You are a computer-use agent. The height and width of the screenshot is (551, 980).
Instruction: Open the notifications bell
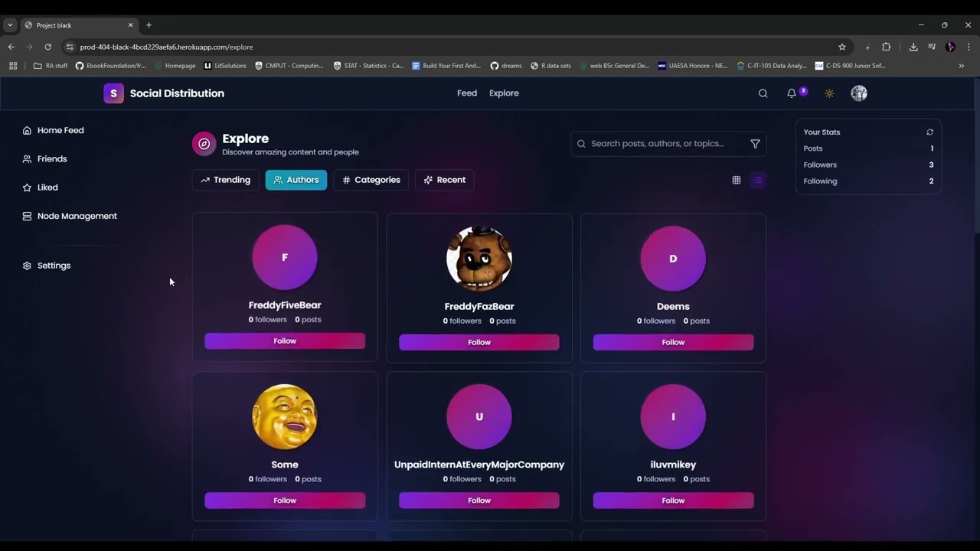792,93
